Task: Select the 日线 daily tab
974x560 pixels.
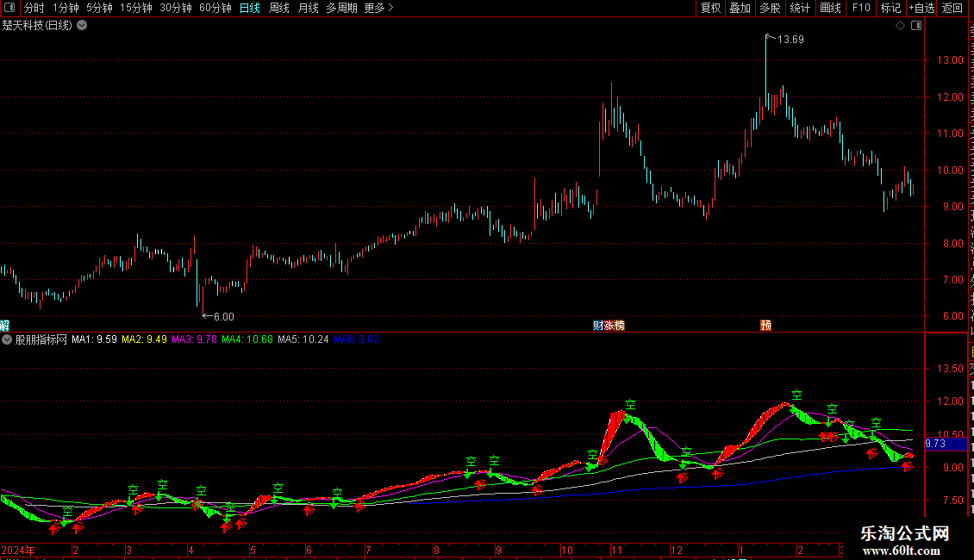Action: [x=250, y=8]
